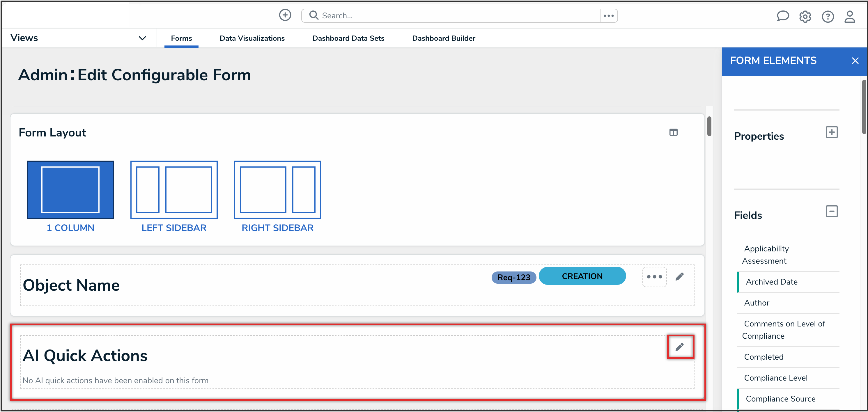The image size is (868, 412).
Task: Collapse the Fields section
Action: coord(831,211)
